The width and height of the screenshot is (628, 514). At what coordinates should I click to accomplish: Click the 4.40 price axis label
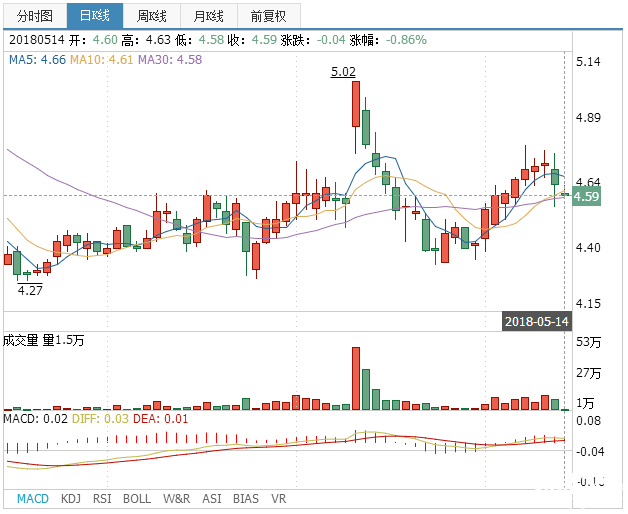pyautogui.click(x=588, y=248)
